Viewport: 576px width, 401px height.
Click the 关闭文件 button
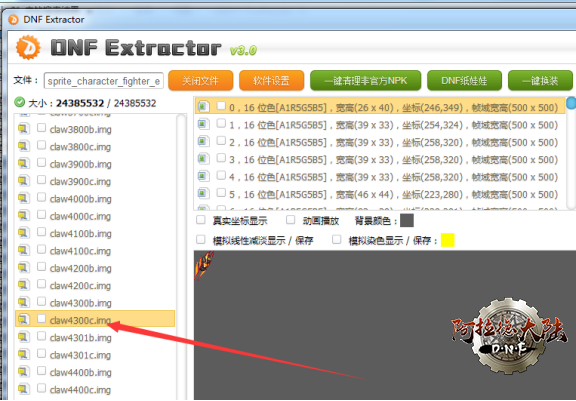[201, 80]
